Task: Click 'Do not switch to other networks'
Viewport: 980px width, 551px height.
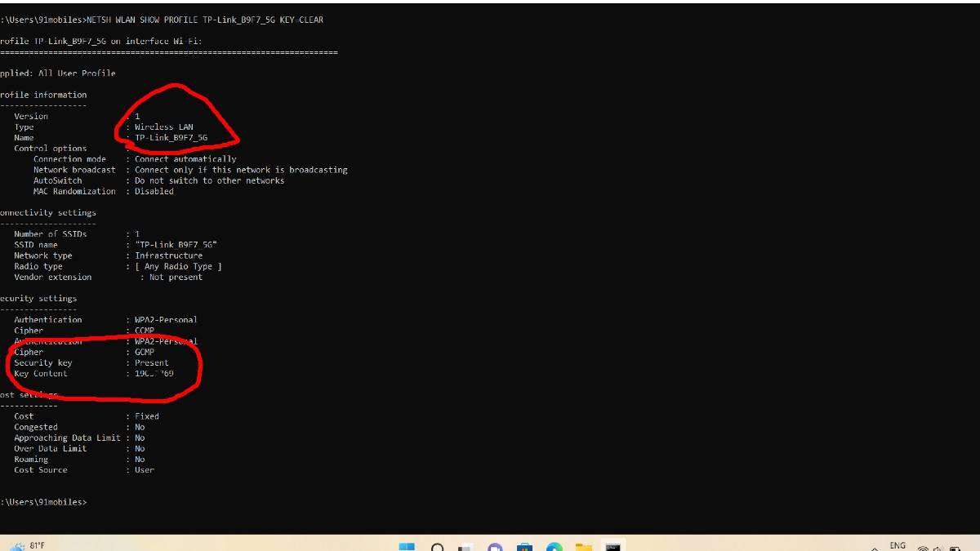Action: (209, 180)
